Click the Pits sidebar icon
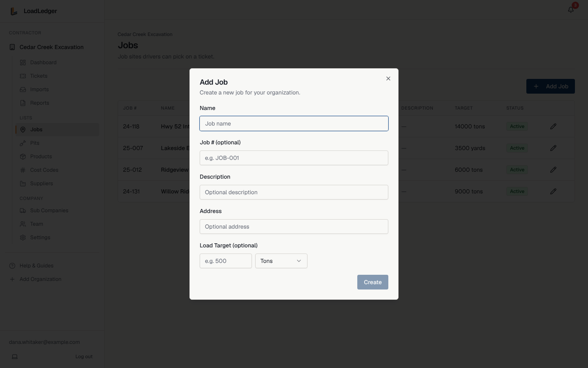 (23, 143)
